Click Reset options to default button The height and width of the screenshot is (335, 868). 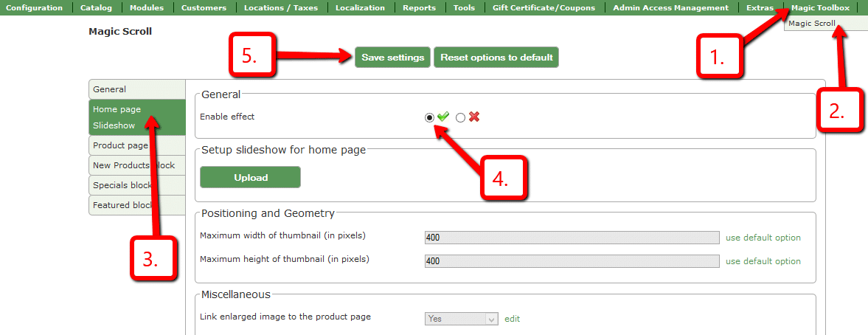[x=496, y=57]
